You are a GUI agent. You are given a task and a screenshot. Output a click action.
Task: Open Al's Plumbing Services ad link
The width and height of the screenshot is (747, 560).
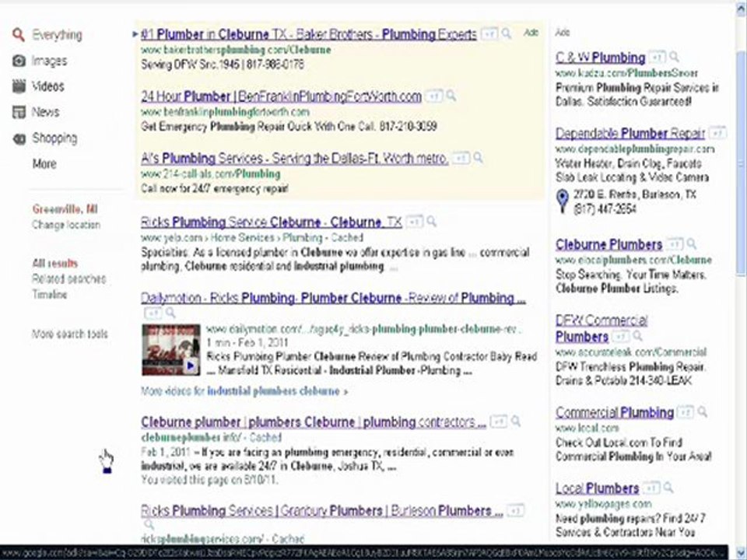point(294,158)
